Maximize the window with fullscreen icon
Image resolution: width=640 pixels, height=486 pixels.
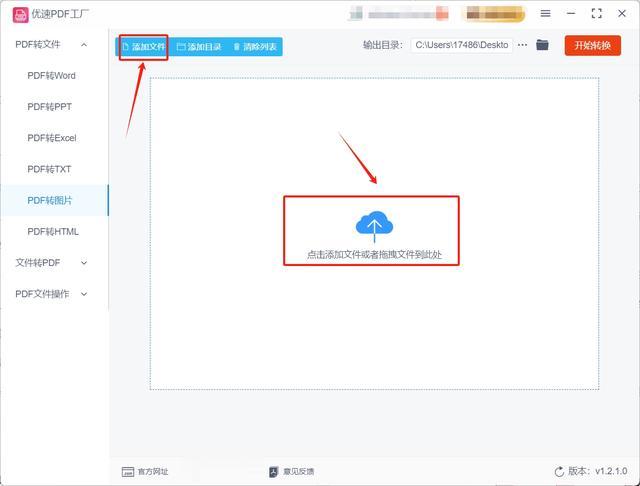(x=596, y=13)
